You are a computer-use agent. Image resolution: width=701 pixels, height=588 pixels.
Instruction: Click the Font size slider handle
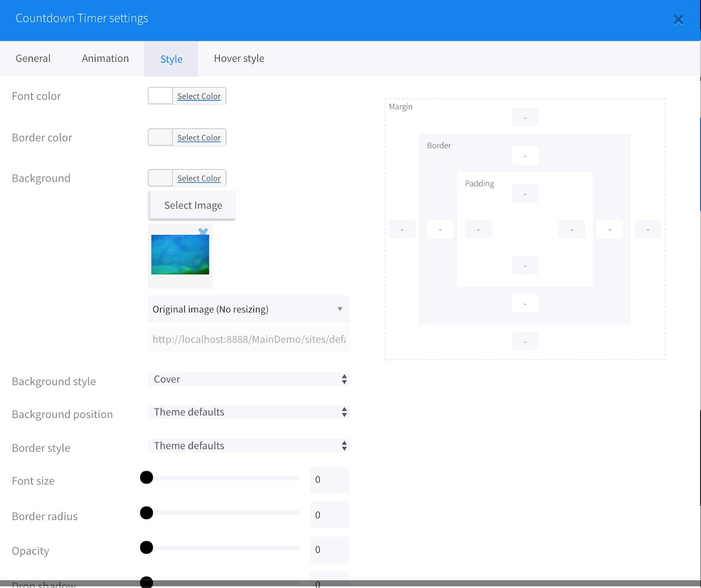(146, 477)
